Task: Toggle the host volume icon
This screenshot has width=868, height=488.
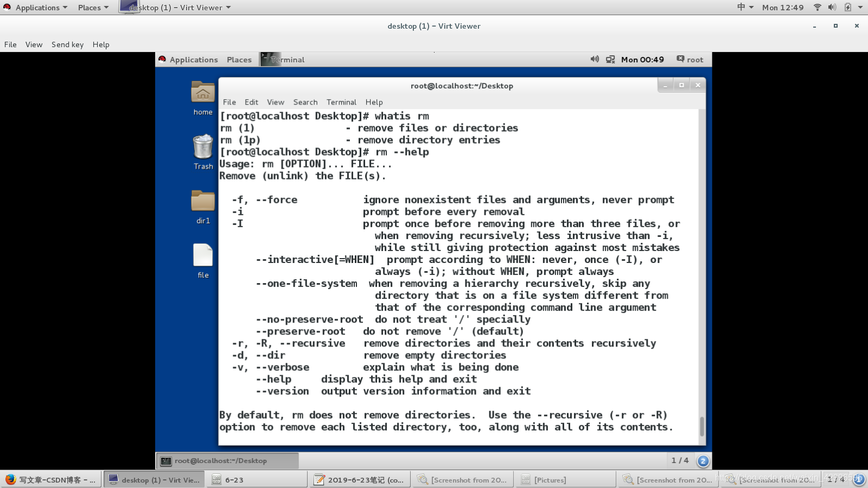Action: [832, 7]
